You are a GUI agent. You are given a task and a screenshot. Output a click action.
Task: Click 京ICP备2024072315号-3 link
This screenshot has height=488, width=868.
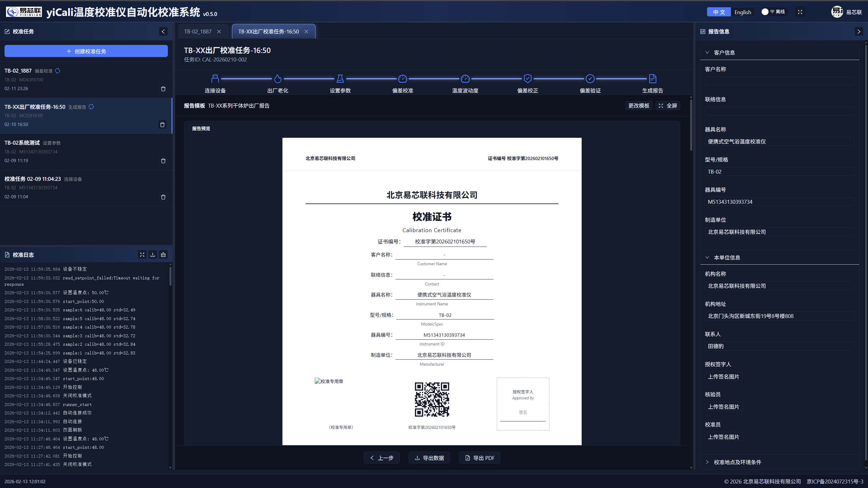point(835,482)
